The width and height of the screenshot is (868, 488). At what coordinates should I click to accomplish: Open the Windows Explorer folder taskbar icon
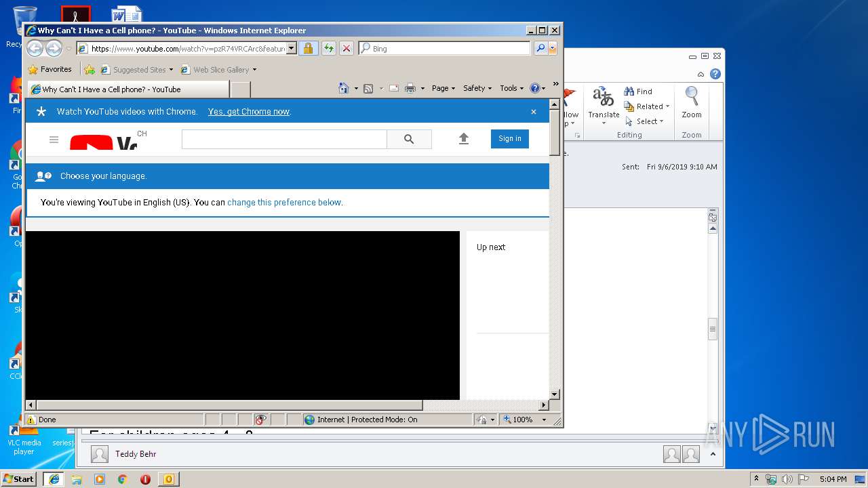point(77,479)
